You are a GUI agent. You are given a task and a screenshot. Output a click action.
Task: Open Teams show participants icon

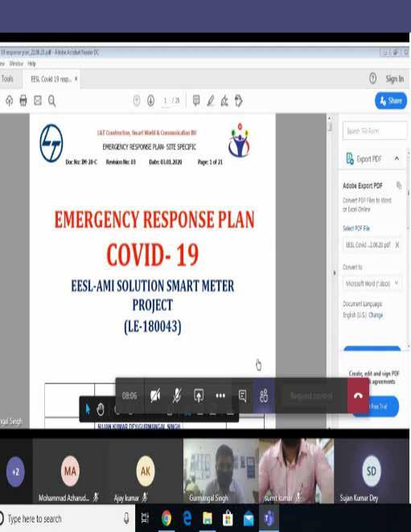pos(264,395)
